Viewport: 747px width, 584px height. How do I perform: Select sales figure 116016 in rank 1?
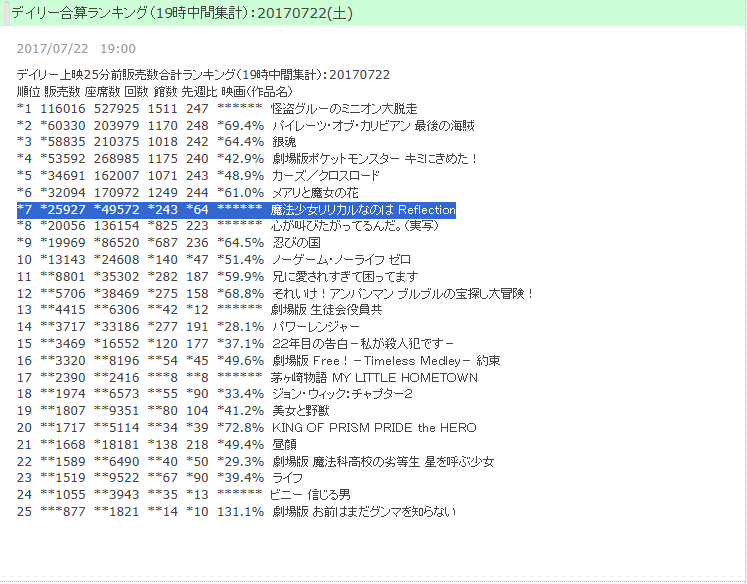63,109
